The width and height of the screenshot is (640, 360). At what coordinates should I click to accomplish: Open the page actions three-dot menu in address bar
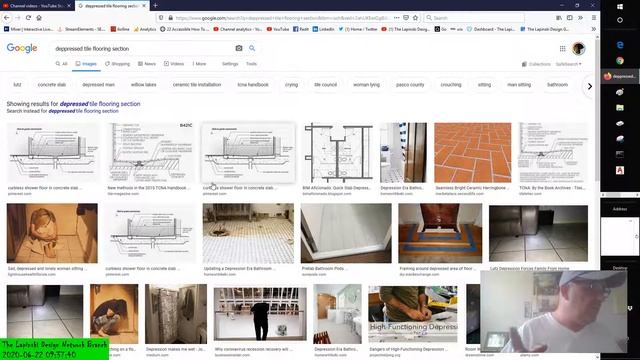pos(396,18)
